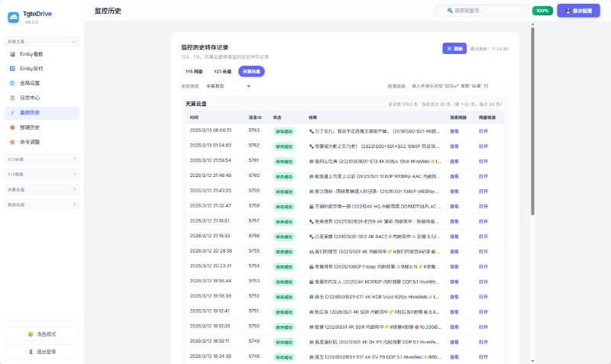Image resolution: width=611 pixels, height=364 pixels.
Task: Open 日志中心 page
Action: click(42, 98)
